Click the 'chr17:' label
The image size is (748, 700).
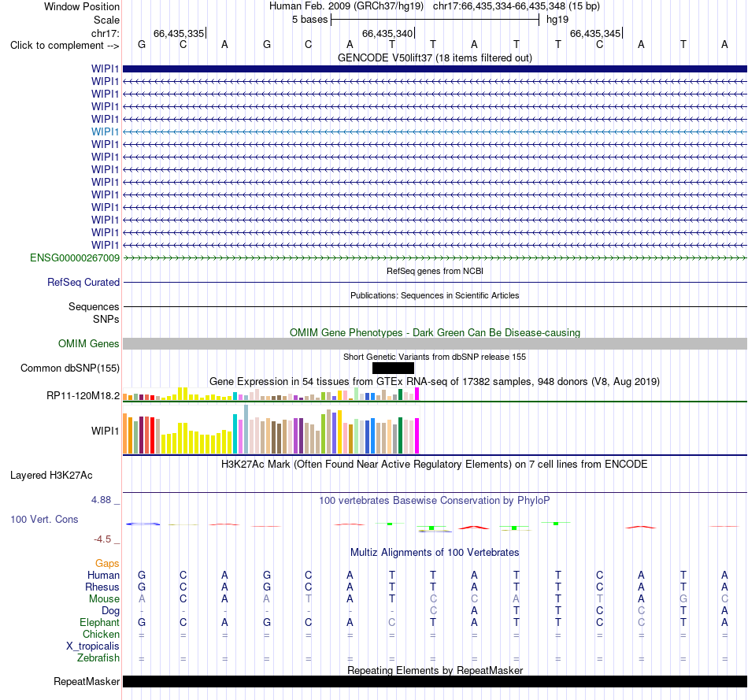(105, 33)
